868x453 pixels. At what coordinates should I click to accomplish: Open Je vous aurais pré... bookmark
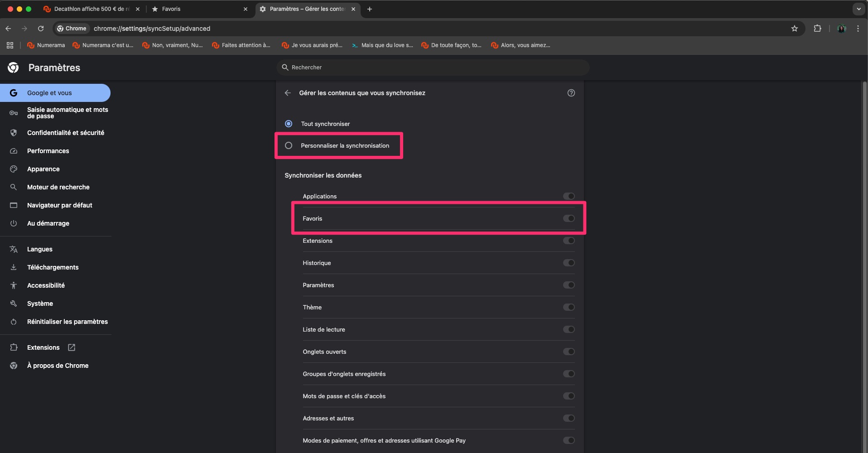[312, 45]
